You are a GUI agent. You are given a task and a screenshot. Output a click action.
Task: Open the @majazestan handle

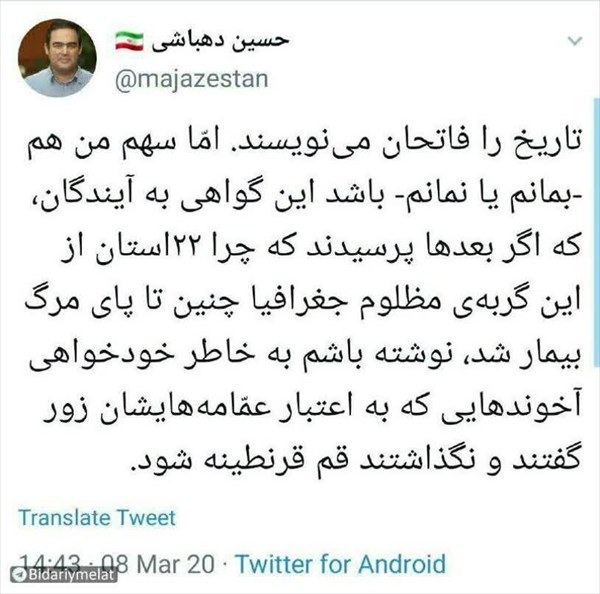coord(191,79)
